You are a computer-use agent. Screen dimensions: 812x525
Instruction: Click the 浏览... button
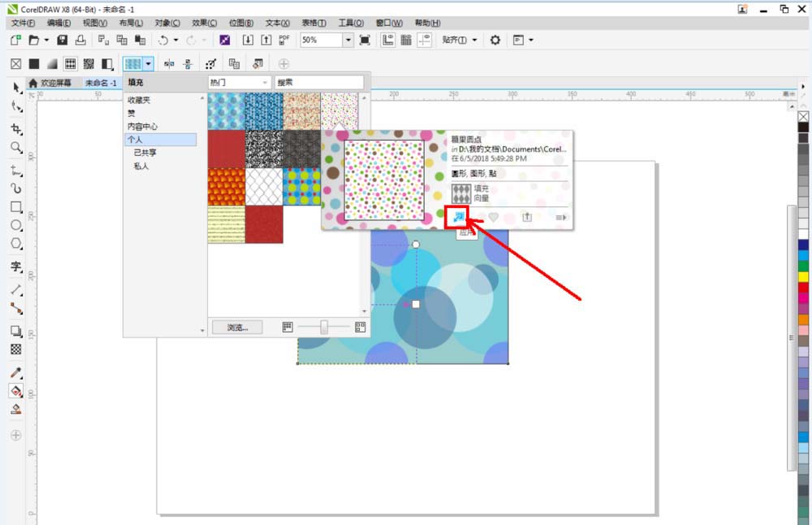point(236,328)
